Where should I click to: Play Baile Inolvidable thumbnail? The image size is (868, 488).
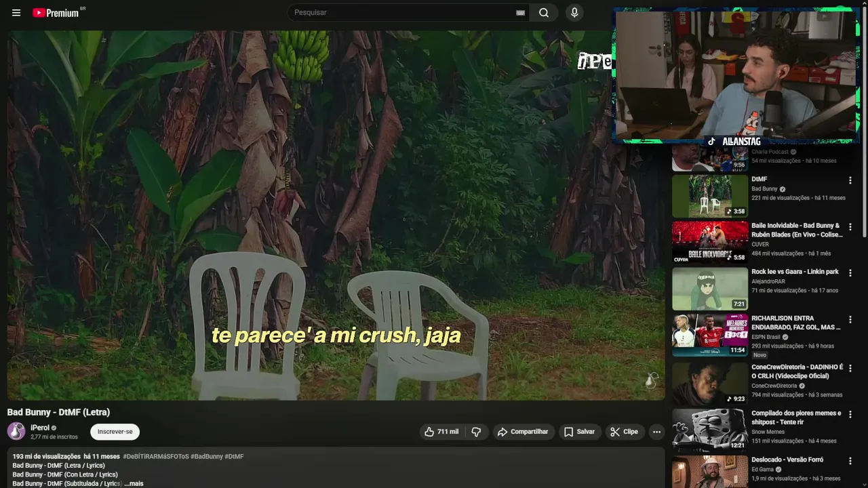tap(710, 242)
